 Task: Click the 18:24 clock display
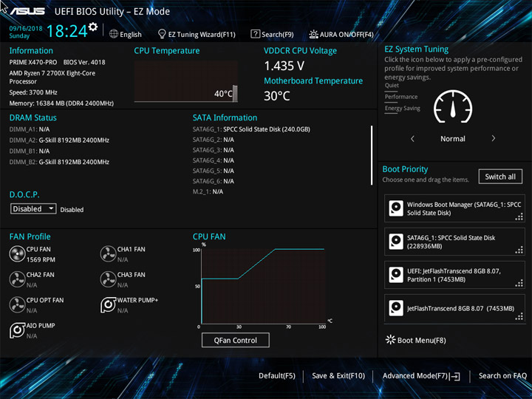pyautogui.click(x=66, y=31)
